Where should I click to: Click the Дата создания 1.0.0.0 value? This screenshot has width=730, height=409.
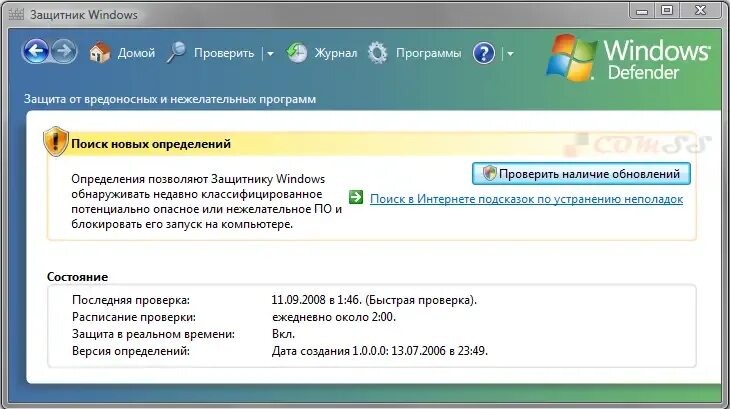tap(379, 351)
